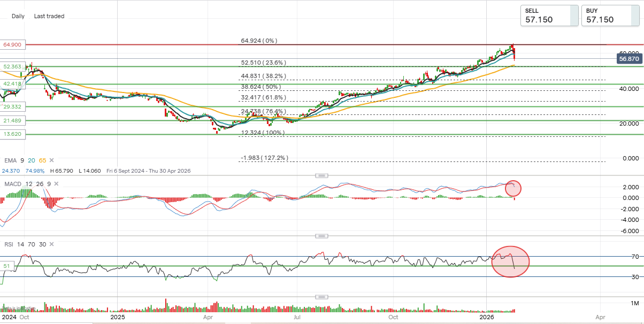Image resolution: width=644 pixels, height=324 pixels.
Task: Select the small red circle on MACD
Action: (x=512, y=188)
